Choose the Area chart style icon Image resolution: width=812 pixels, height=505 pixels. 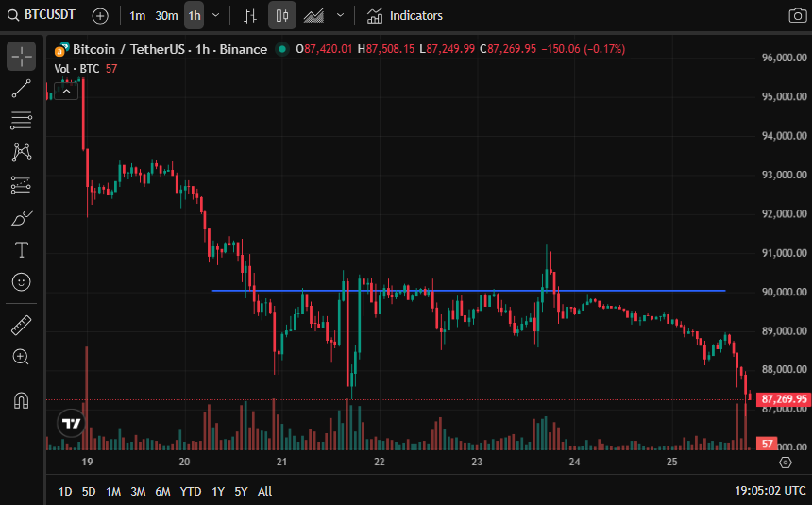[313, 15]
